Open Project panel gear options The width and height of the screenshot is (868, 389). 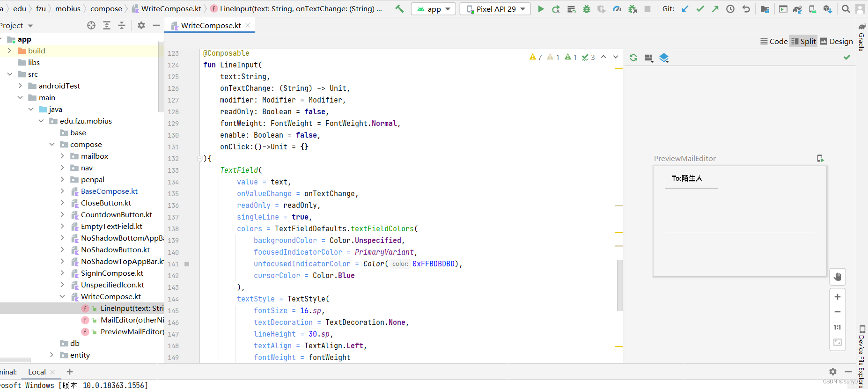[x=141, y=25]
